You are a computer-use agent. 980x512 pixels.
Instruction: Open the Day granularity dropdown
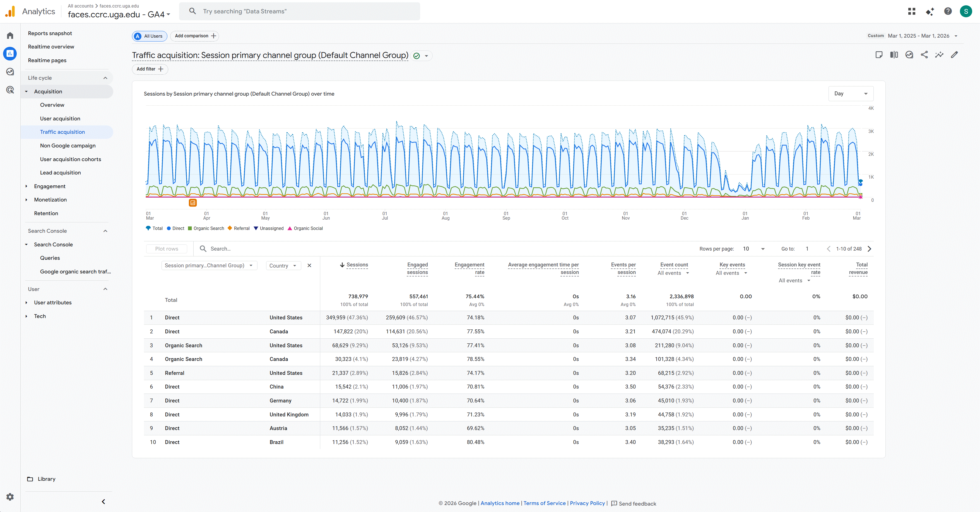(851, 93)
